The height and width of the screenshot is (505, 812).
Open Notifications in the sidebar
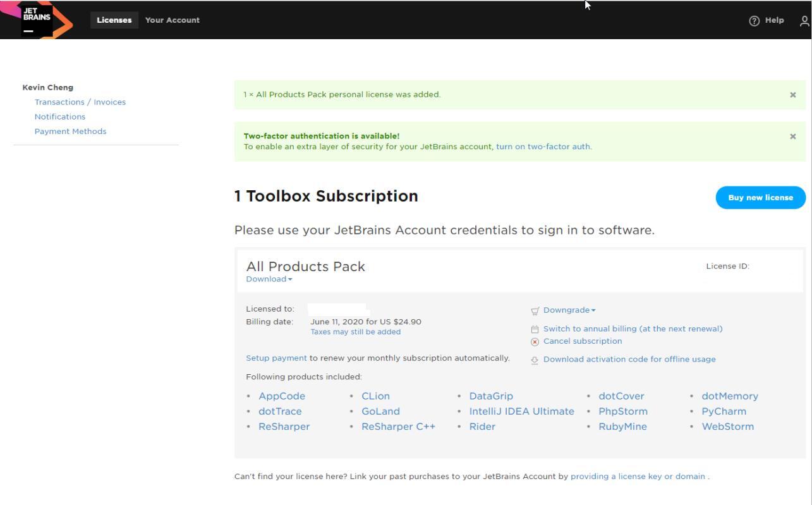pos(60,117)
